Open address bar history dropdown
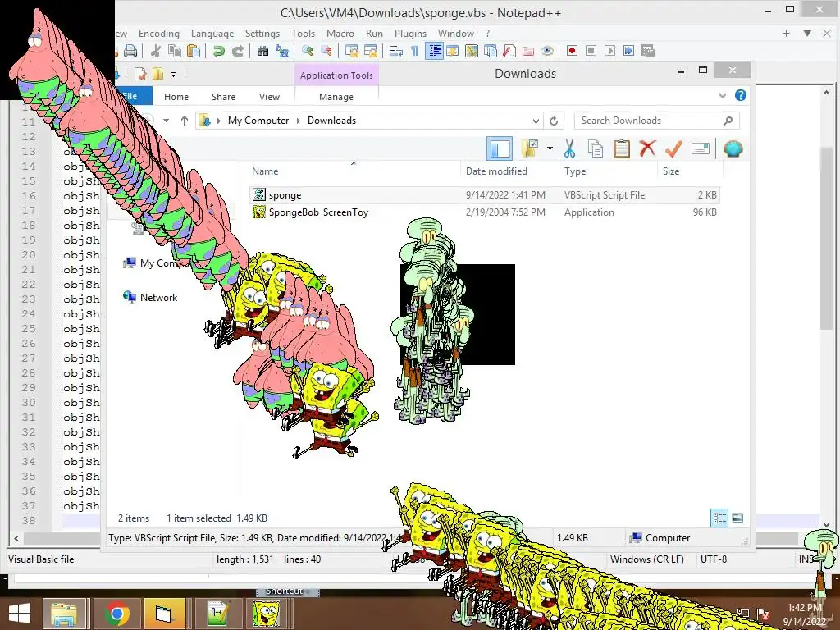 pos(535,121)
